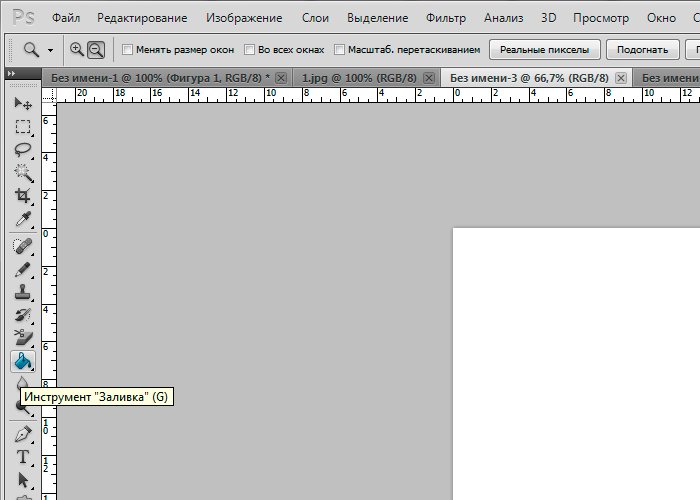
Task: Check 'Масштаб. перетаскиванием' option
Action: pyautogui.click(x=340, y=49)
